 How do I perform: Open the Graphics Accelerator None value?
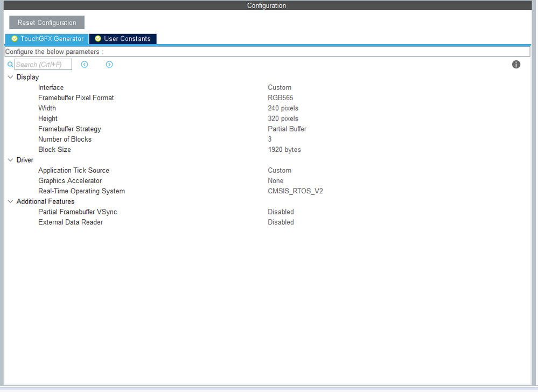coord(276,181)
